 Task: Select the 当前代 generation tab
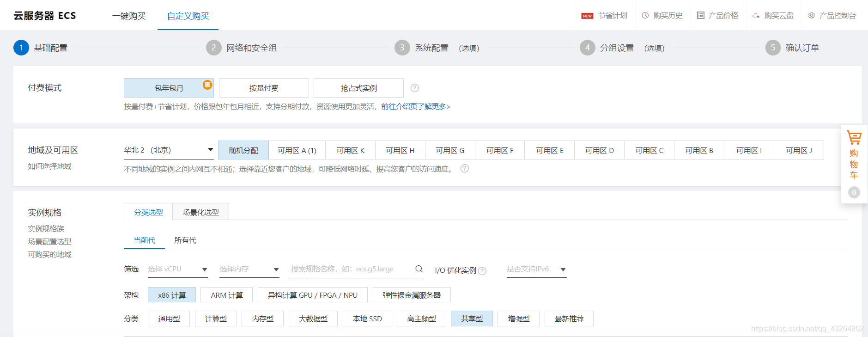click(144, 240)
